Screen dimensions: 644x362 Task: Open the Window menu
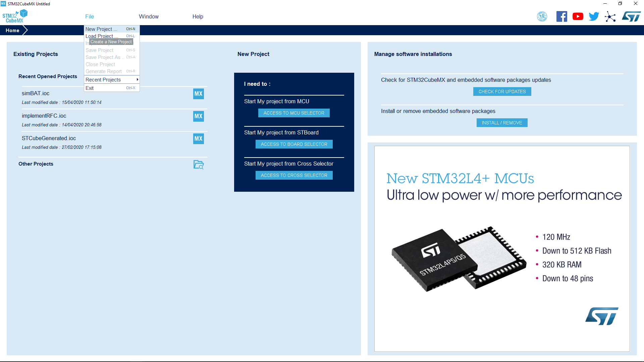(x=149, y=16)
